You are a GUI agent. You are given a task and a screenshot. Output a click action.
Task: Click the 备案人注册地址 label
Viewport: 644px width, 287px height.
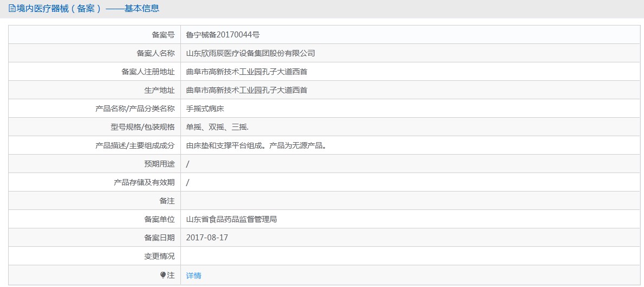click(148, 72)
